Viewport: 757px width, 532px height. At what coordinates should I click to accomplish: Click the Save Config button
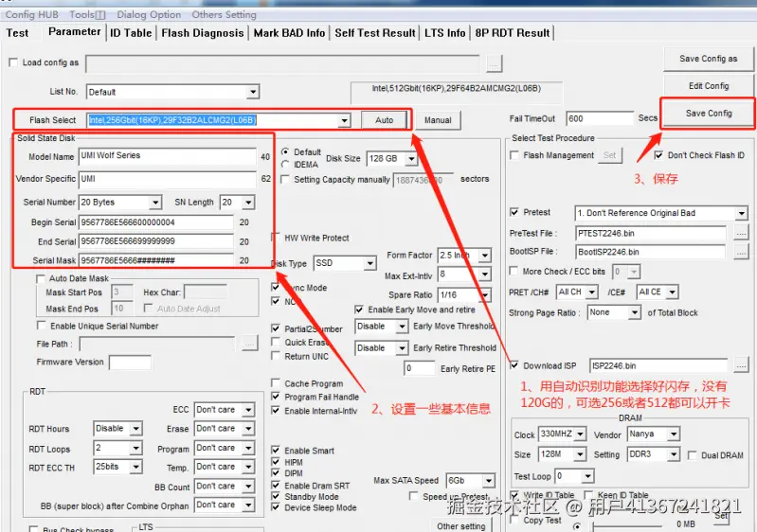[709, 114]
